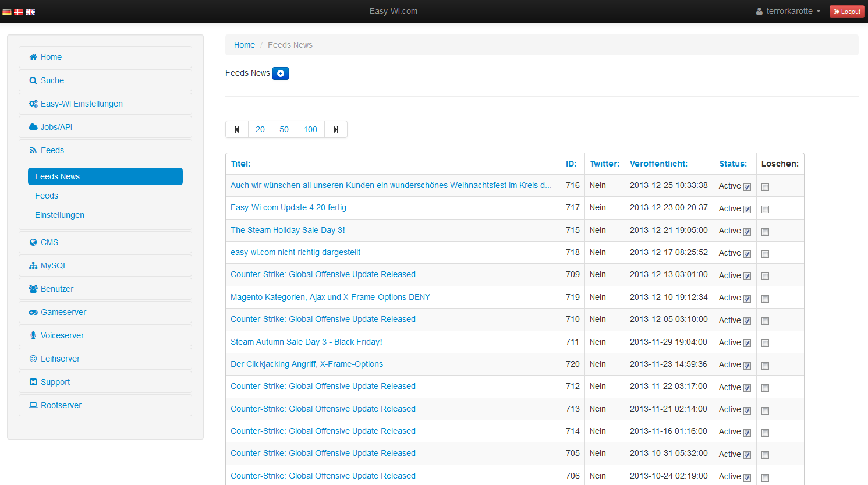868x485 pixels.
Task: Switch to the Einstellungen submenu under Feeds
Action: coord(59,215)
